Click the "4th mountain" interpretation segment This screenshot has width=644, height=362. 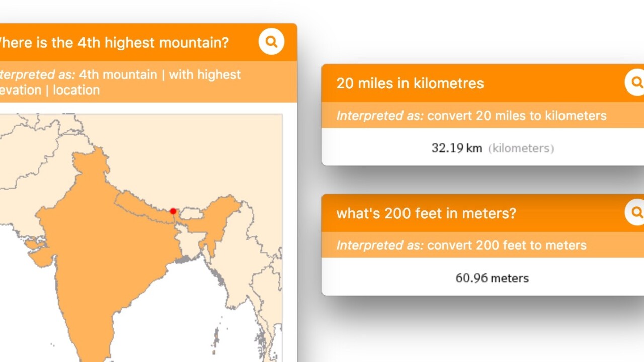pos(118,75)
